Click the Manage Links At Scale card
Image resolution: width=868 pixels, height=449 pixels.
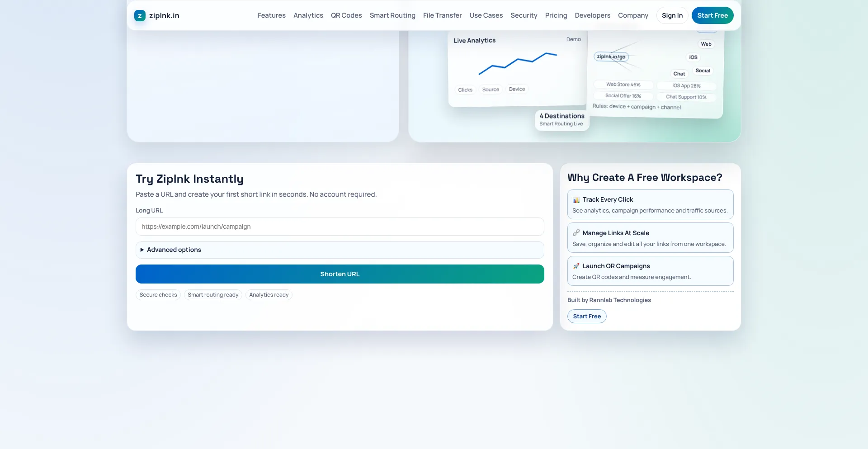[651, 238]
